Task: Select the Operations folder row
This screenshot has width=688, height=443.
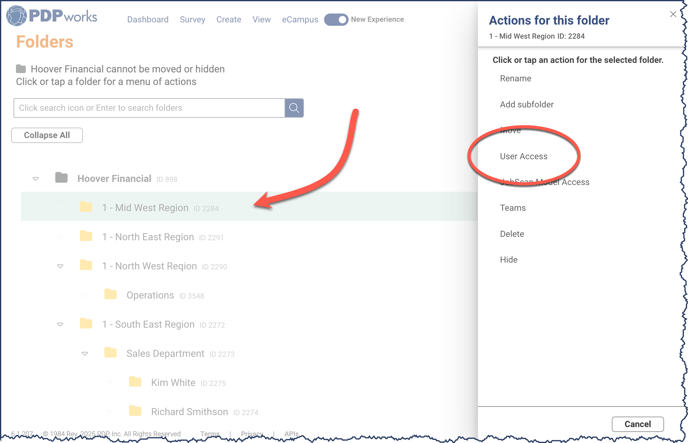Action: (150, 295)
